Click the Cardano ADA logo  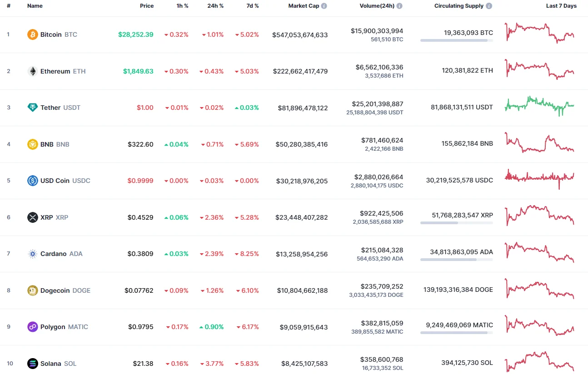[x=32, y=254]
